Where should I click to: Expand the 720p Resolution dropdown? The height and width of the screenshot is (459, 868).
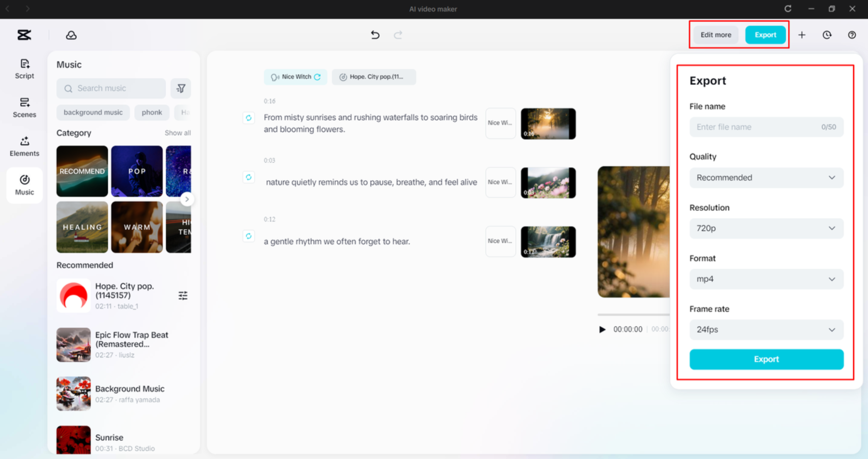tap(766, 228)
